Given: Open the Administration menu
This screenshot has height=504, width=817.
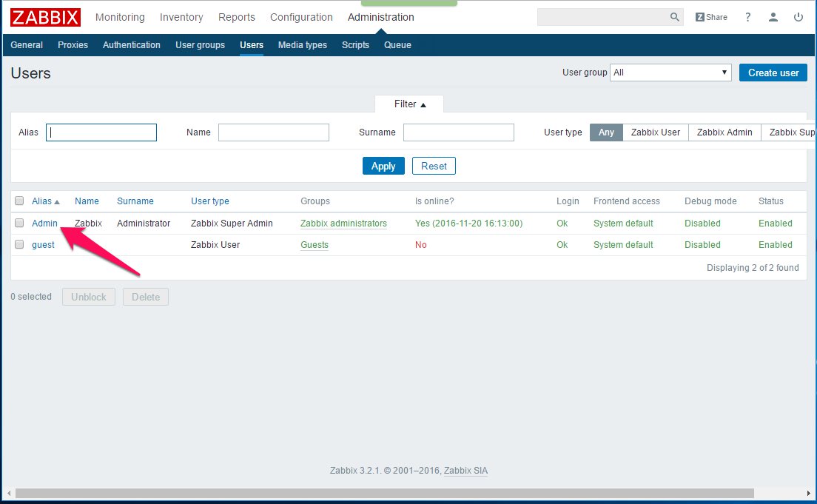Looking at the screenshot, I should coord(381,17).
